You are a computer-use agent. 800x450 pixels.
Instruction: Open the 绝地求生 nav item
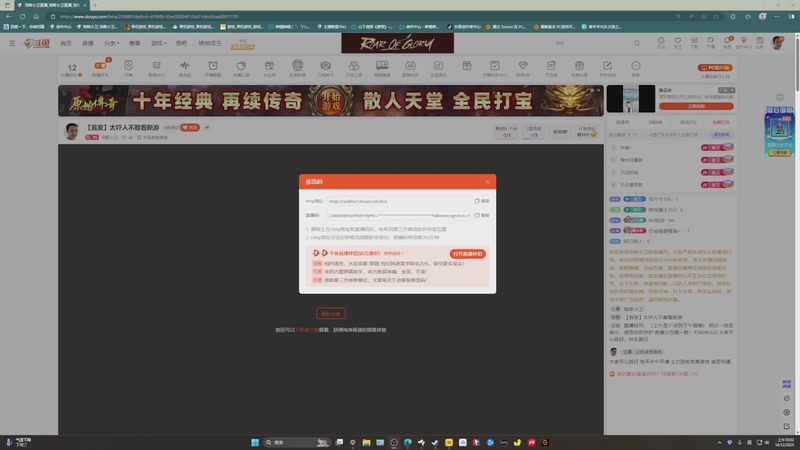[210, 43]
